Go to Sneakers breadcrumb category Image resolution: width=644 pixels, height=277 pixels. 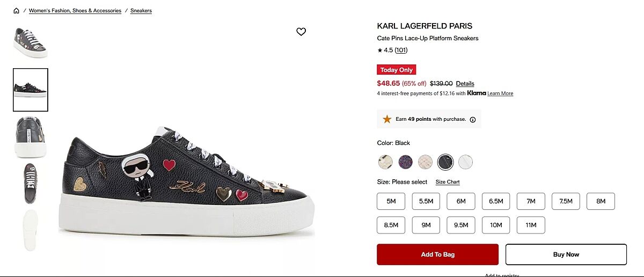pyautogui.click(x=141, y=11)
